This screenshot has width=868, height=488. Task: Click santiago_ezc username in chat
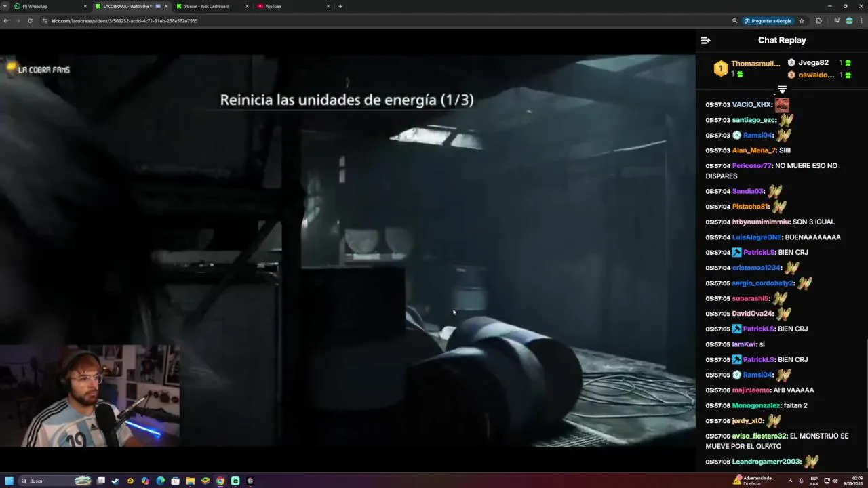(753, 120)
